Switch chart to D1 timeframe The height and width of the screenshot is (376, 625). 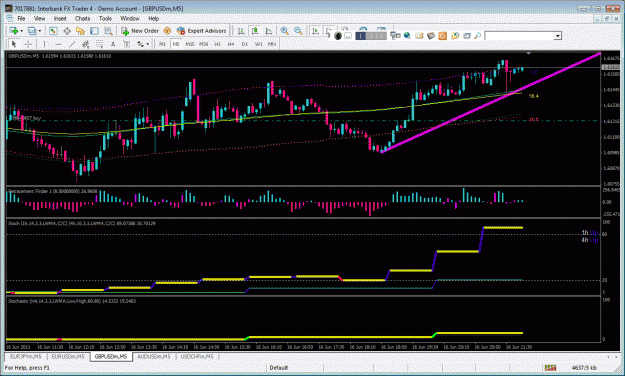click(245, 44)
